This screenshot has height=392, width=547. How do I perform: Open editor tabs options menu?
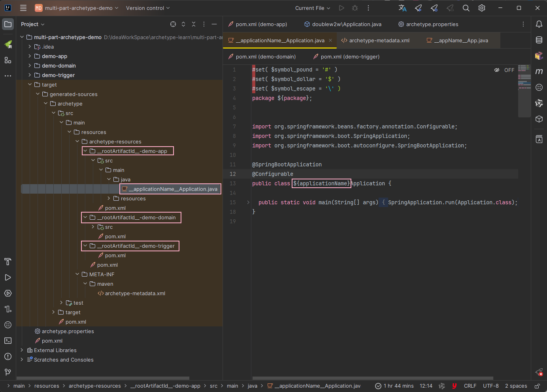523,24
